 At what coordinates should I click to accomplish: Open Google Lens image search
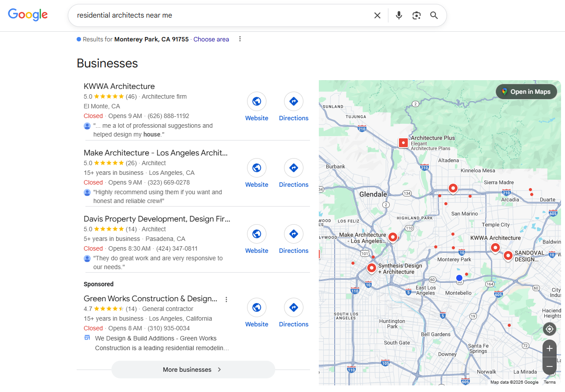417,15
